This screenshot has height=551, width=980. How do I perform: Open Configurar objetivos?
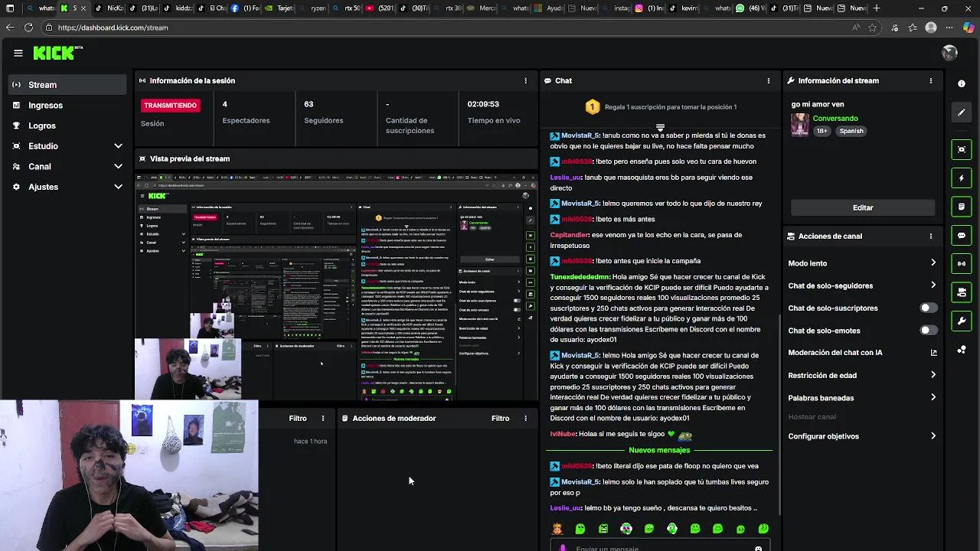click(x=862, y=436)
